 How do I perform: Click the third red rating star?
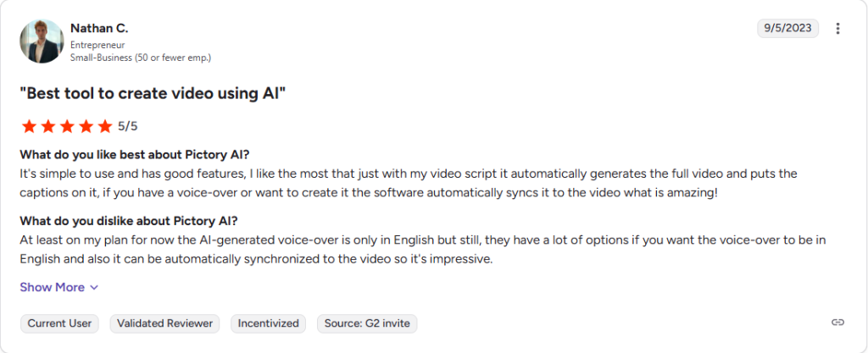click(x=67, y=126)
